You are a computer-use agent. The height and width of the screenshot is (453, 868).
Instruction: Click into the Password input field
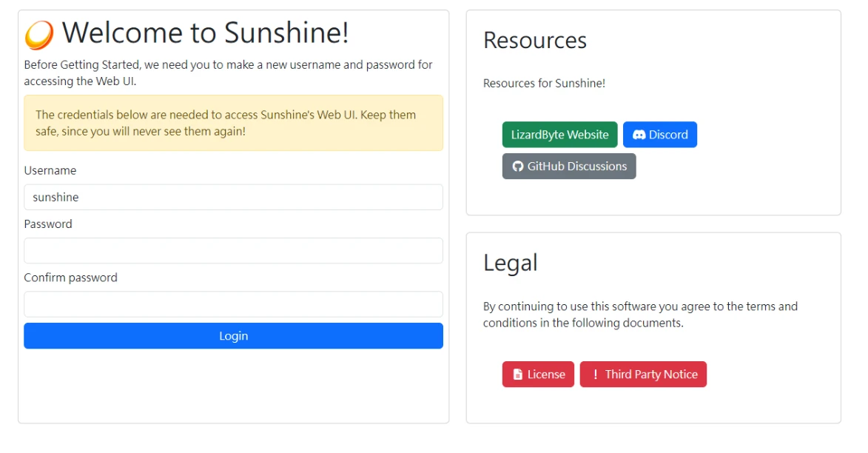click(233, 251)
